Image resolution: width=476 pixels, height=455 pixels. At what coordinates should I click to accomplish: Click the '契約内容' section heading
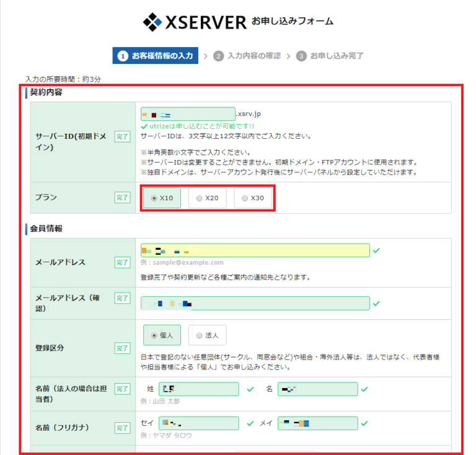pos(46,92)
